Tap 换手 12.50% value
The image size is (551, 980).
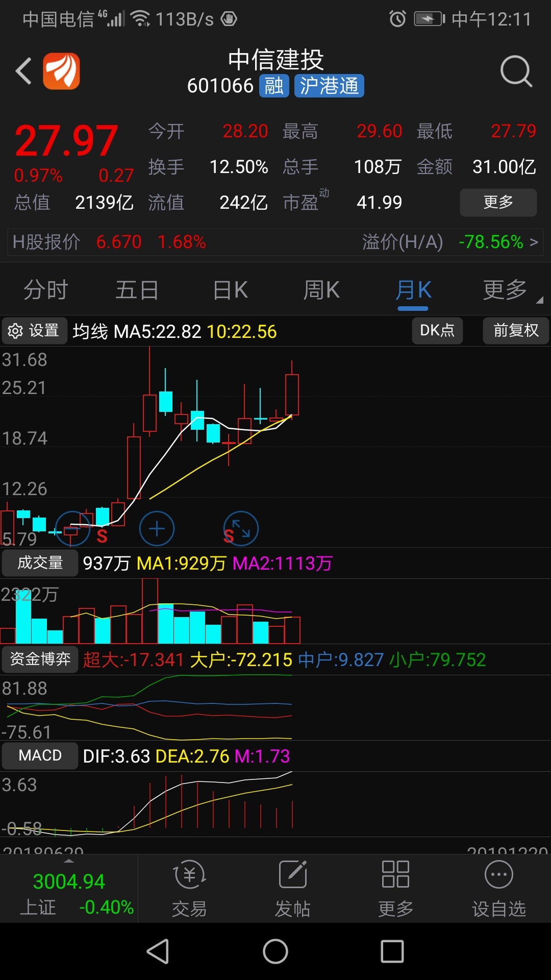[239, 167]
